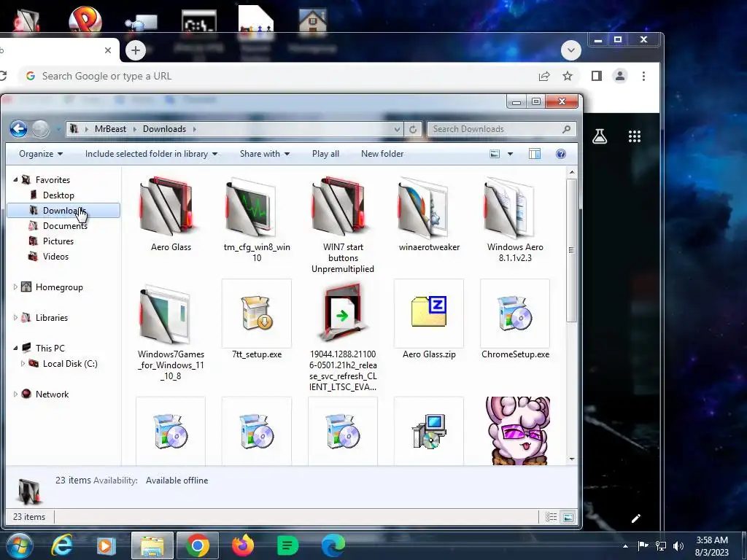Open Chrome three-dot menu
The image size is (747, 560).
643,76
